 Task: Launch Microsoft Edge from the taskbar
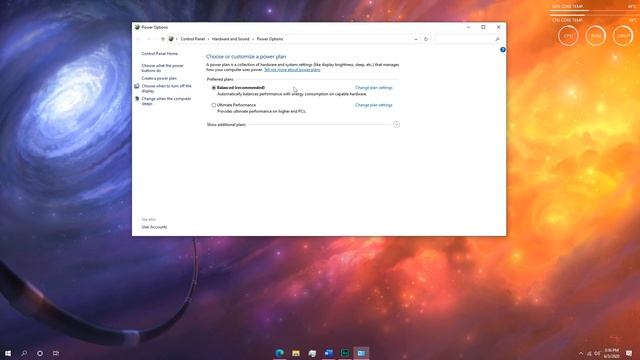click(x=280, y=353)
